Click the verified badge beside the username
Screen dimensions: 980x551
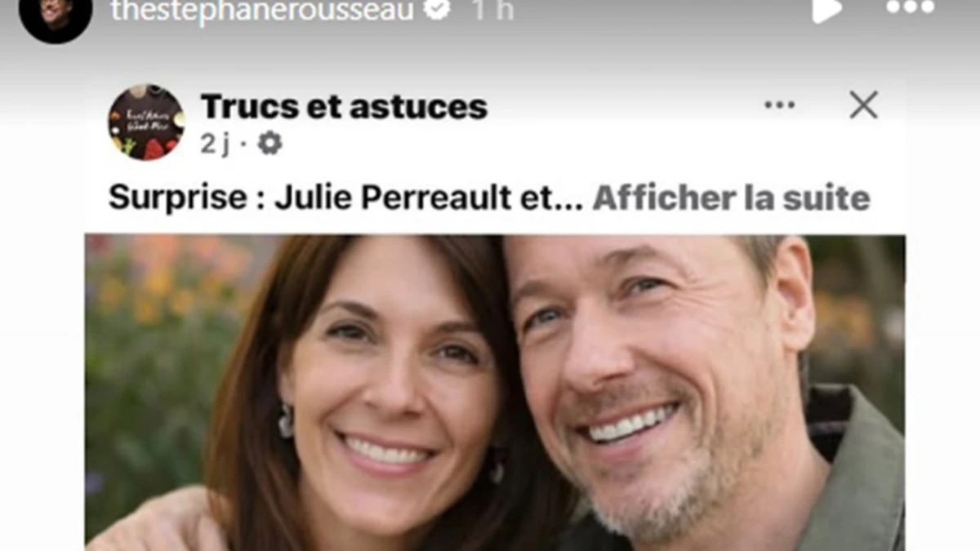[439, 9]
